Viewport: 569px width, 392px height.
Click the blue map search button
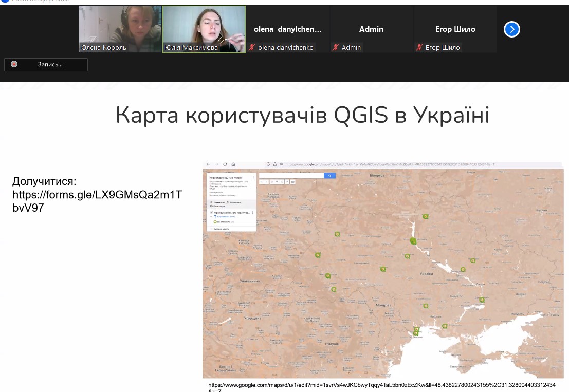tap(329, 176)
